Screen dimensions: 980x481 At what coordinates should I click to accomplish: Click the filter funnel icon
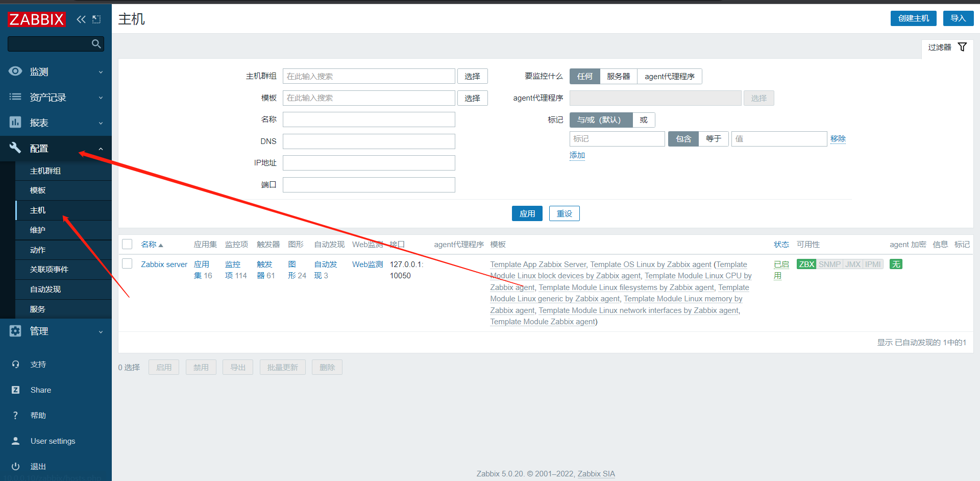click(x=962, y=47)
